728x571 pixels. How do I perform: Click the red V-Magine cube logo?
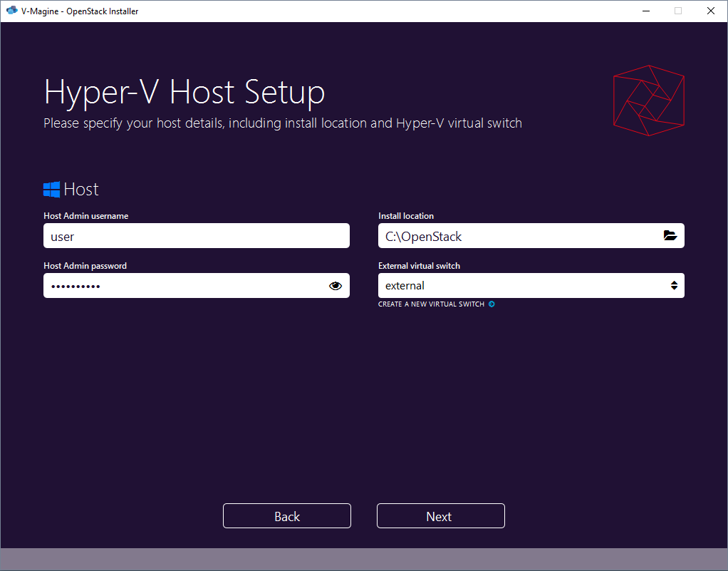[648, 100]
